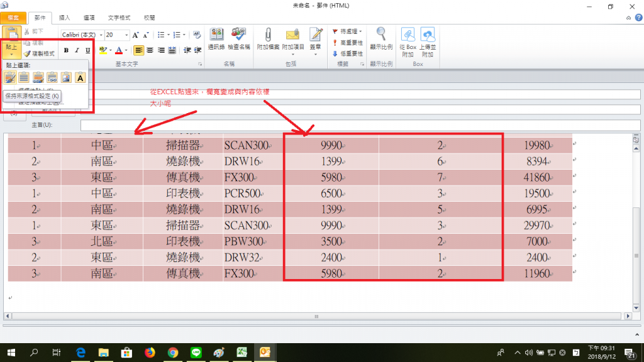Select Link and Use Destination Styles paste icon
The image size is (644, 362).
pos(52,77)
